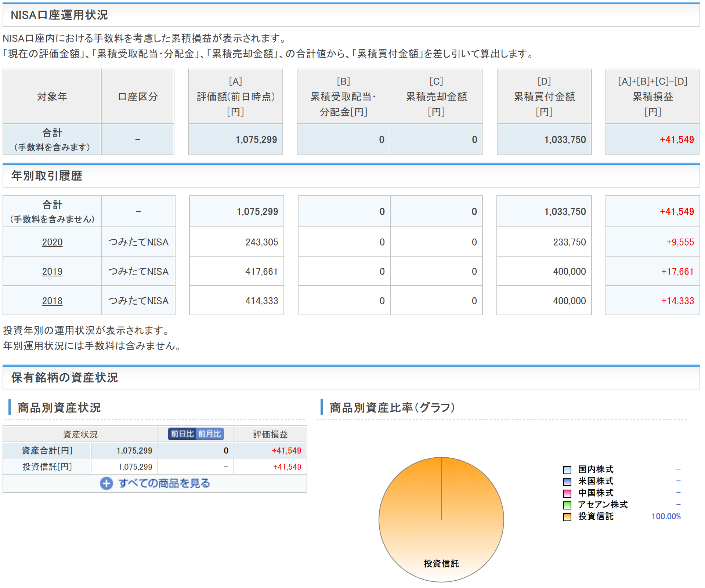Click 投資信託 orange legend swatch
The height and width of the screenshot is (588, 705).
click(567, 517)
